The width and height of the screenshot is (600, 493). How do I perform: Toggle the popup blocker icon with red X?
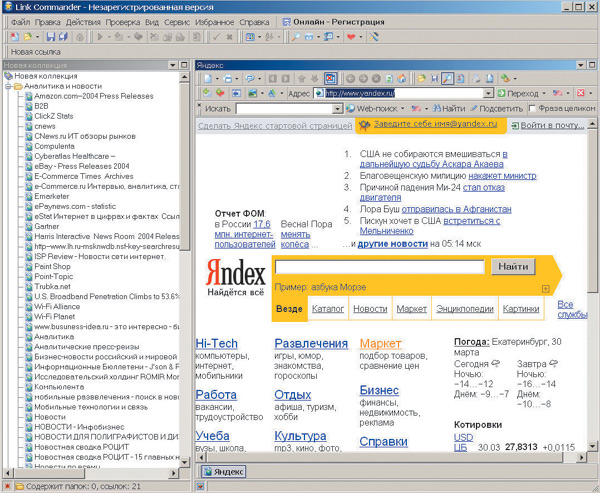pos(330,79)
